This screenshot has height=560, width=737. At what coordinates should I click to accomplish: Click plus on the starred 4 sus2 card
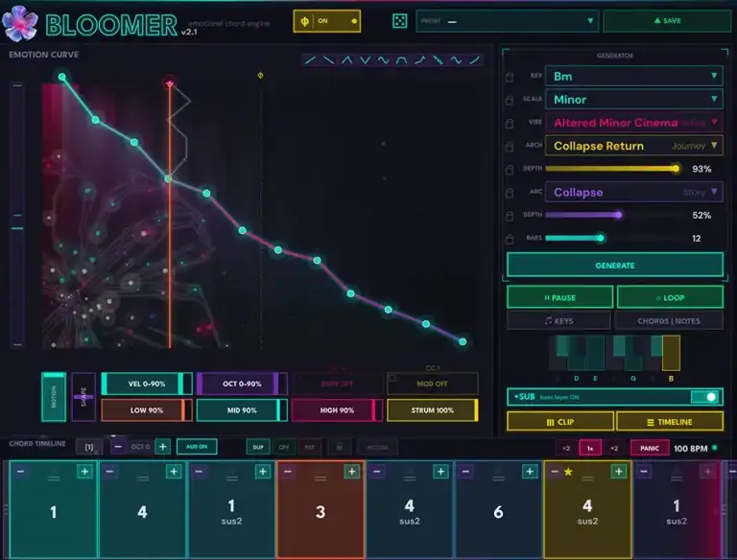tap(619, 471)
